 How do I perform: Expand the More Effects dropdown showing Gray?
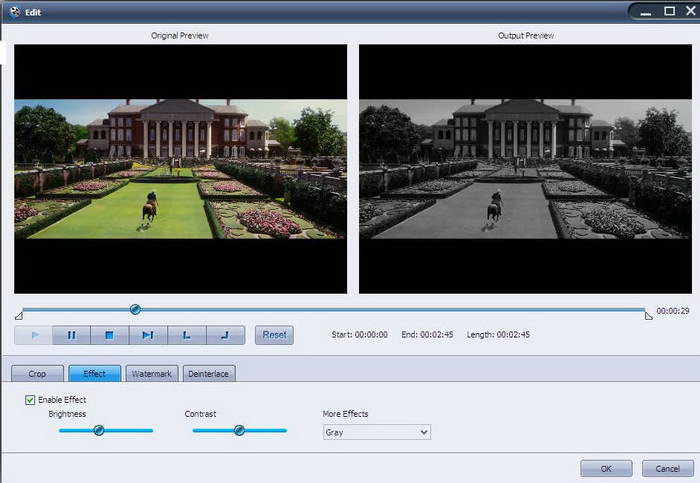(x=377, y=432)
